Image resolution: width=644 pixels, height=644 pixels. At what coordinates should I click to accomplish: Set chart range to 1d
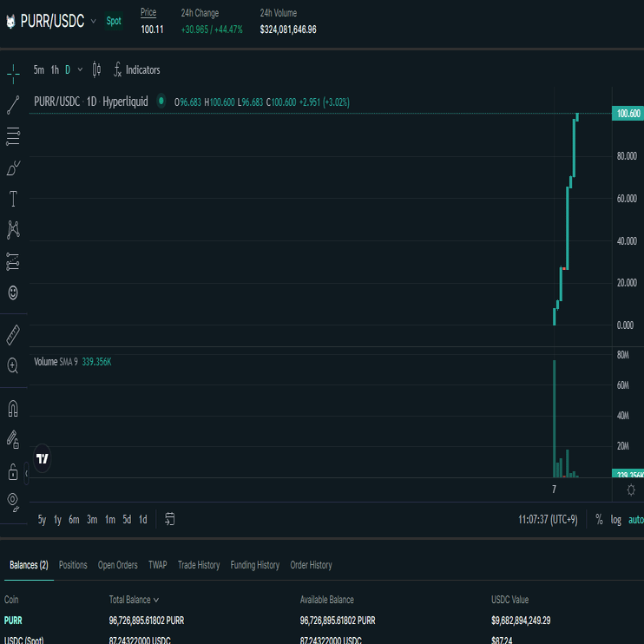(143, 520)
